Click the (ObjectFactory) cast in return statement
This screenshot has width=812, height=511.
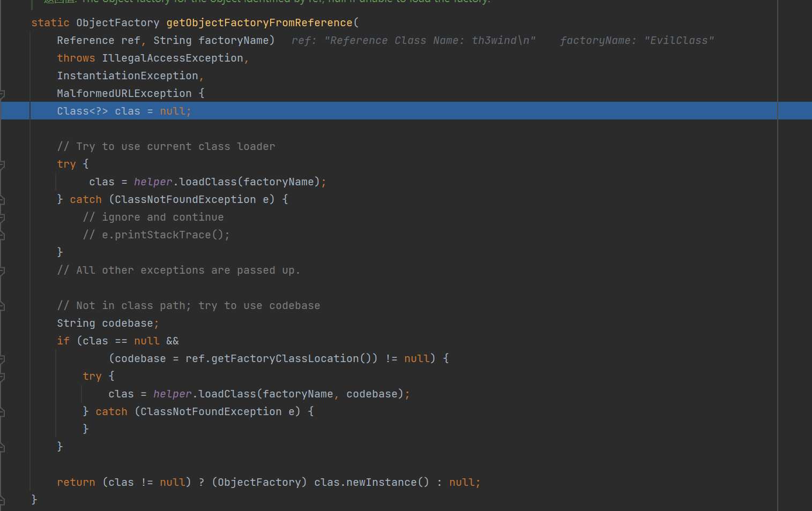(259, 482)
